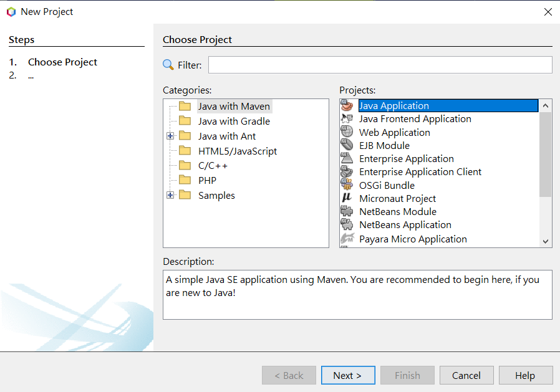Expand the Java with Ant category
This screenshot has width=560, height=392.
click(x=170, y=136)
